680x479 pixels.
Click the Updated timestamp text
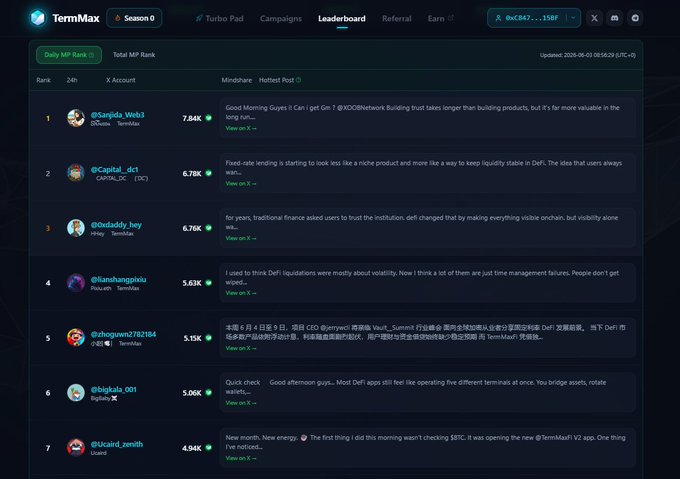click(x=588, y=55)
